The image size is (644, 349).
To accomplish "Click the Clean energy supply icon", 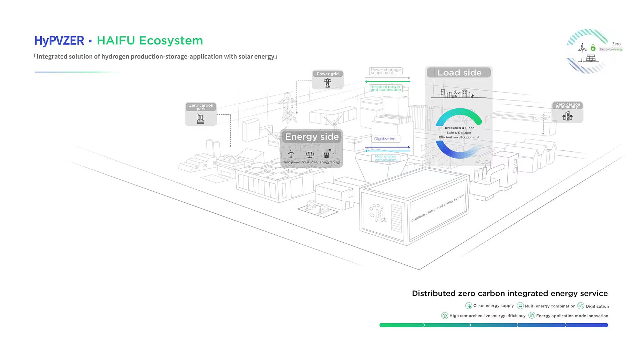I will [x=468, y=306].
